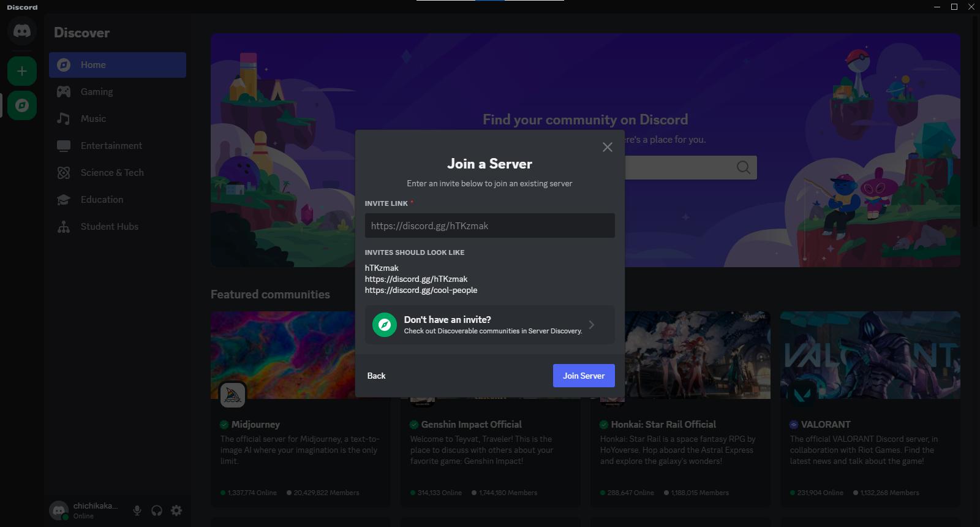Image resolution: width=980 pixels, height=527 pixels.
Task: Click the Back button in dialog
Action: (x=376, y=376)
